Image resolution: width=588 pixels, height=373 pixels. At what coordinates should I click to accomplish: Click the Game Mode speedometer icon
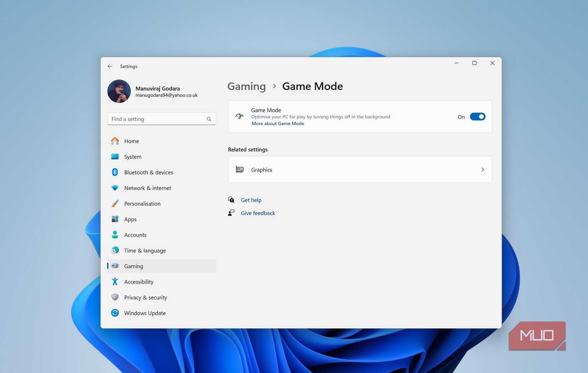[239, 116]
